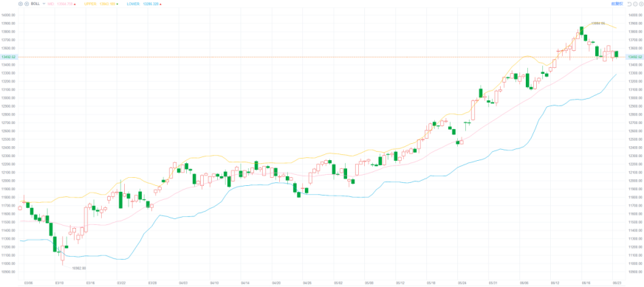
Task: Click the MID value in the legend
Action: [66, 4]
